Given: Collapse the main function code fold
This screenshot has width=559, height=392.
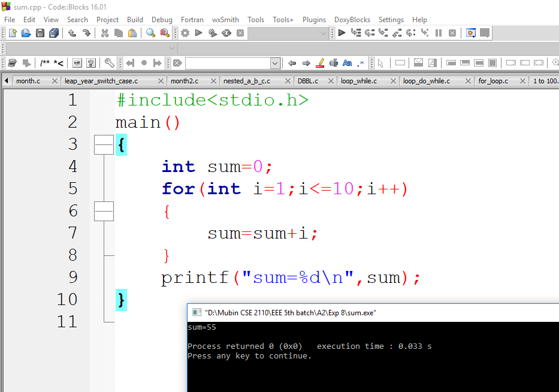Looking at the screenshot, I should click(x=104, y=144).
